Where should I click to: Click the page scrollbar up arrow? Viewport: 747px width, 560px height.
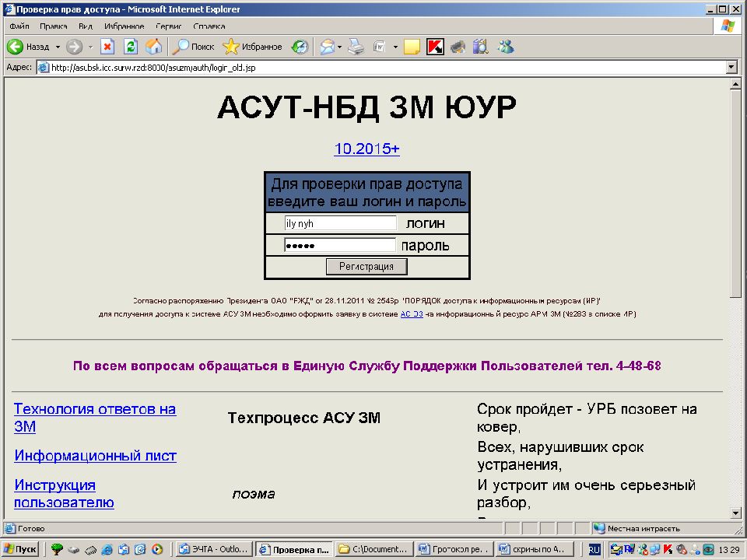pos(735,84)
